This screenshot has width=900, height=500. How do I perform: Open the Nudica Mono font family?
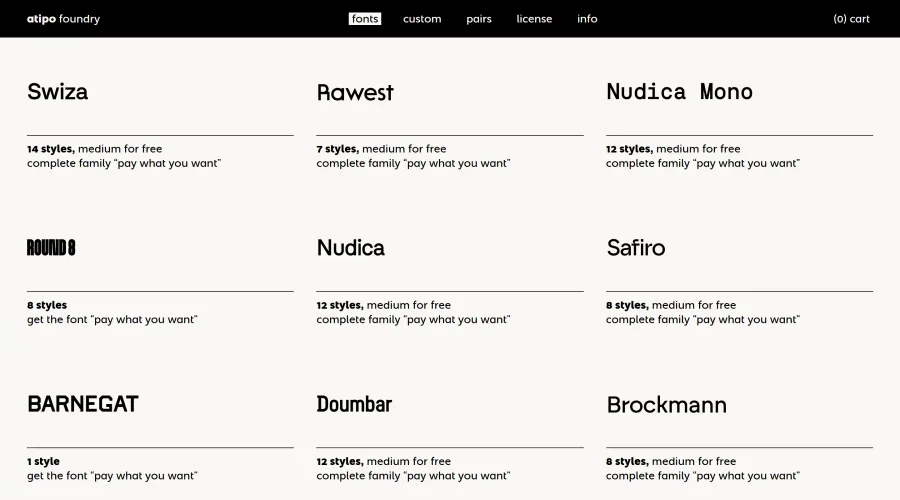[679, 92]
